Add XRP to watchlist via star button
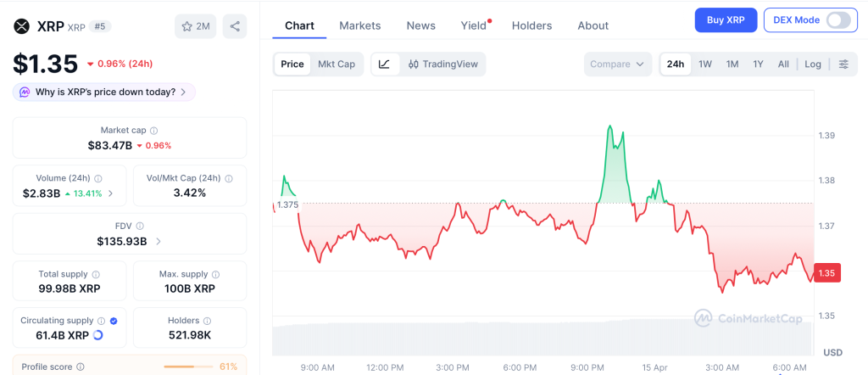The width and height of the screenshot is (868, 375). [x=195, y=26]
